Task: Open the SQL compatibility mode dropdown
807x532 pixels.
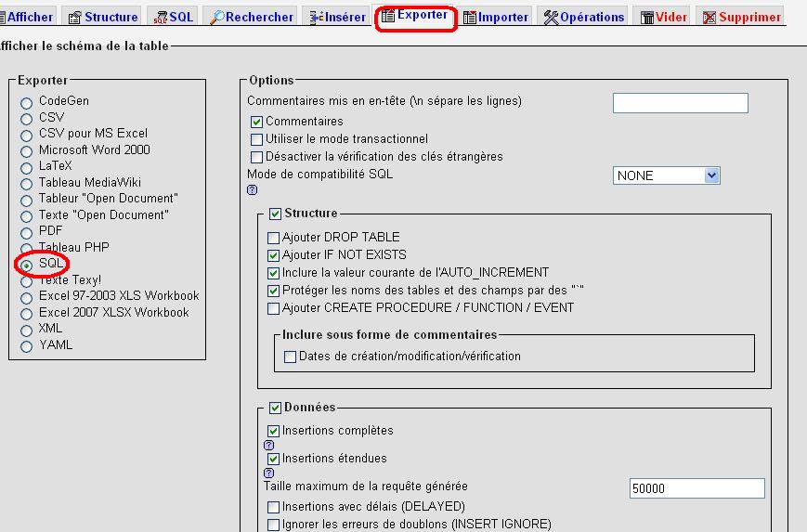Action: (667, 175)
